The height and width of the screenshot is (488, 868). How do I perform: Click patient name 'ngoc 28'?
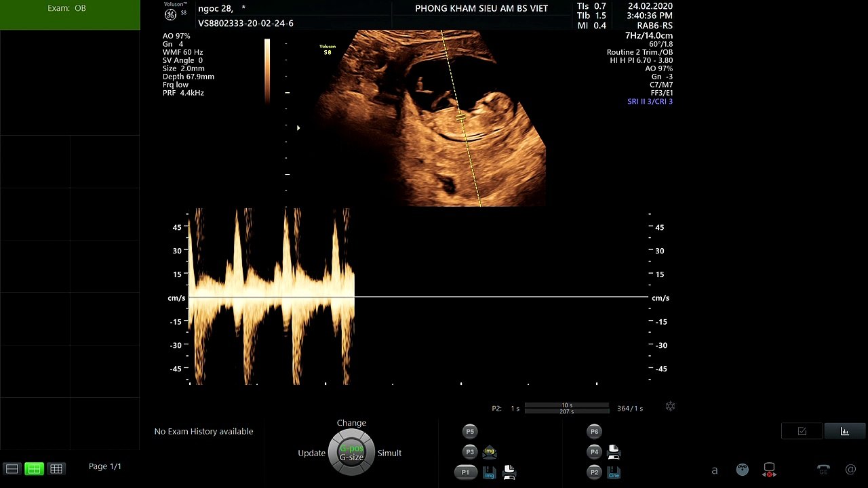pyautogui.click(x=215, y=9)
